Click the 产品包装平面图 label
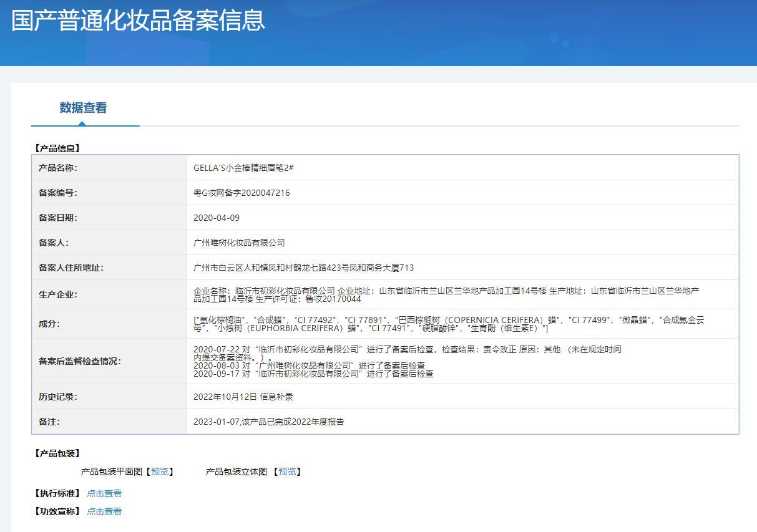The height and width of the screenshot is (532, 757). pos(112,472)
